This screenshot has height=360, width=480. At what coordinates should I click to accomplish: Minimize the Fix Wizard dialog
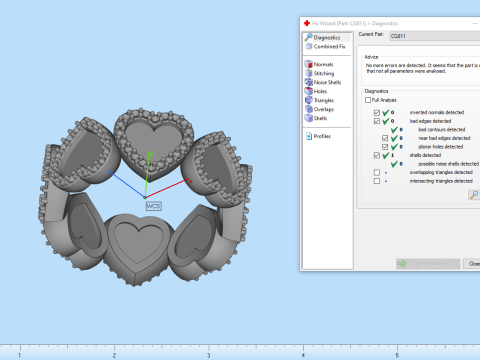point(475,23)
